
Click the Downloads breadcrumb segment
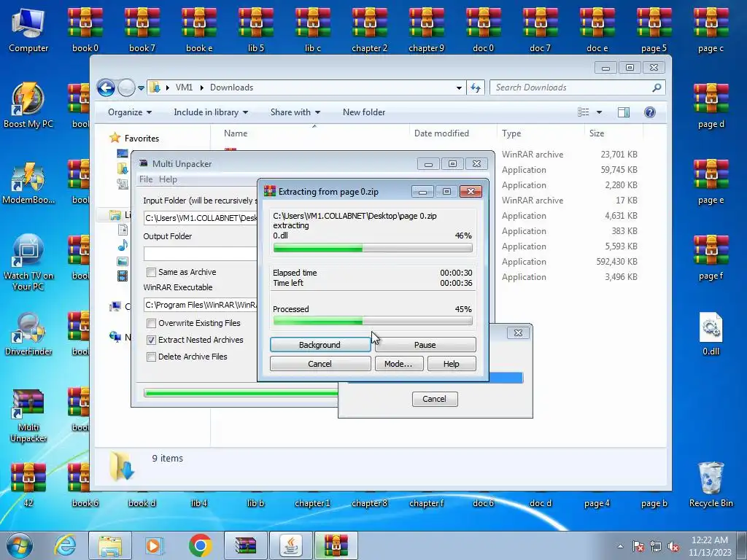(231, 87)
